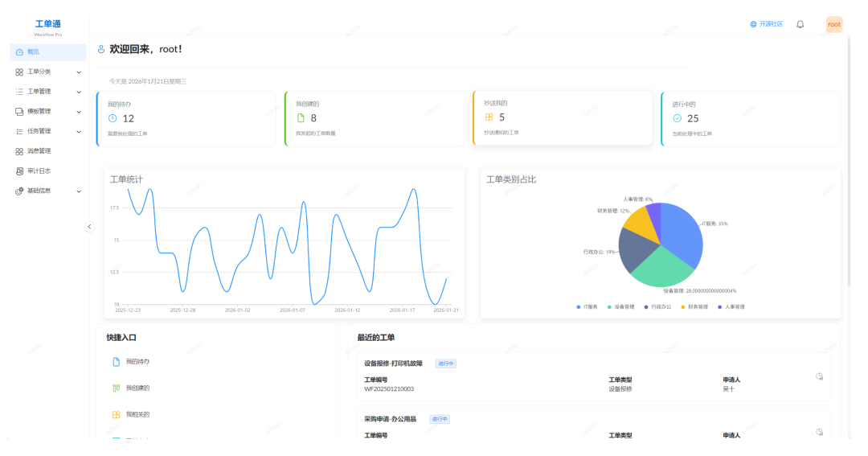Viewport: 868px width, 456px height.
Task: Click the root user avatar
Action: (x=834, y=24)
